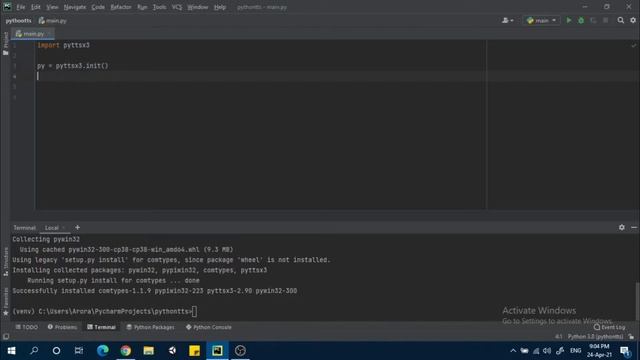
Task: Launch Microsoft Edge from taskbar
Action: [102, 351]
